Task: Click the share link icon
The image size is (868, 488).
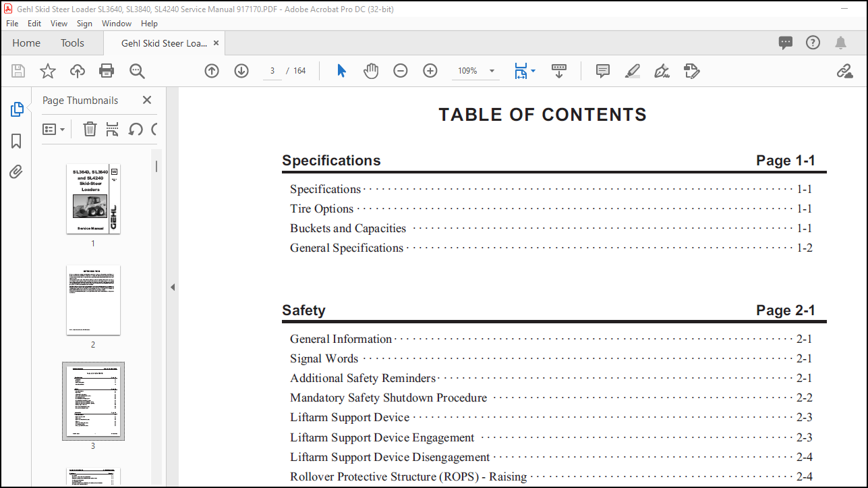Action: point(844,71)
